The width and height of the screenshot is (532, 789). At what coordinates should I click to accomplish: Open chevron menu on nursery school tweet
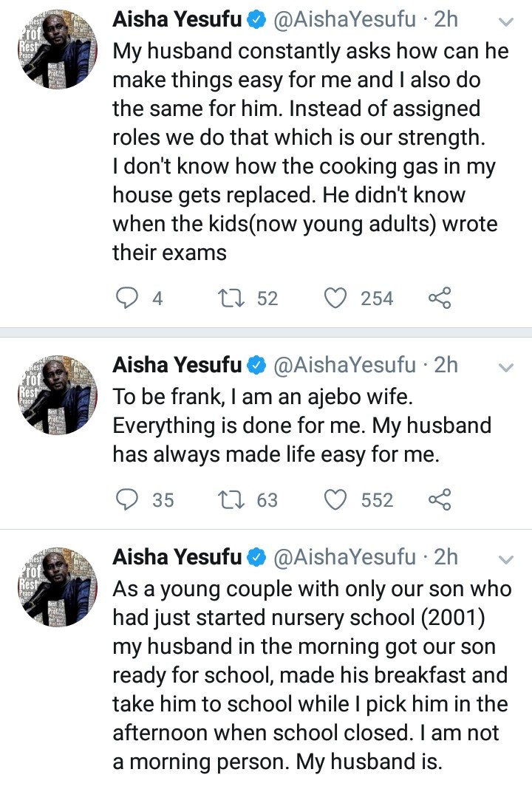coord(506,559)
